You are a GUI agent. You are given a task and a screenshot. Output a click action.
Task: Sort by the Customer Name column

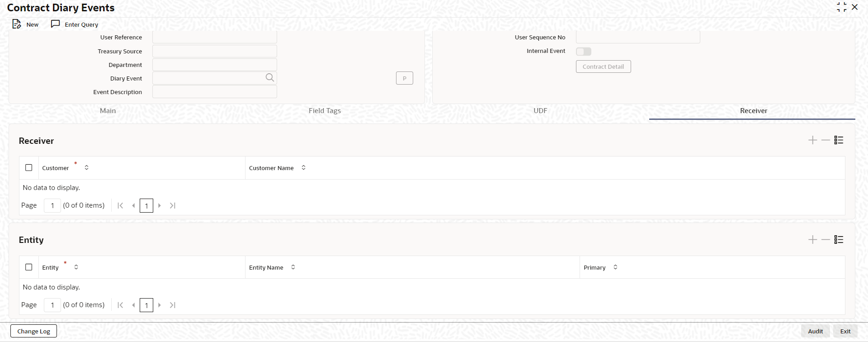click(x=303, y=168)
